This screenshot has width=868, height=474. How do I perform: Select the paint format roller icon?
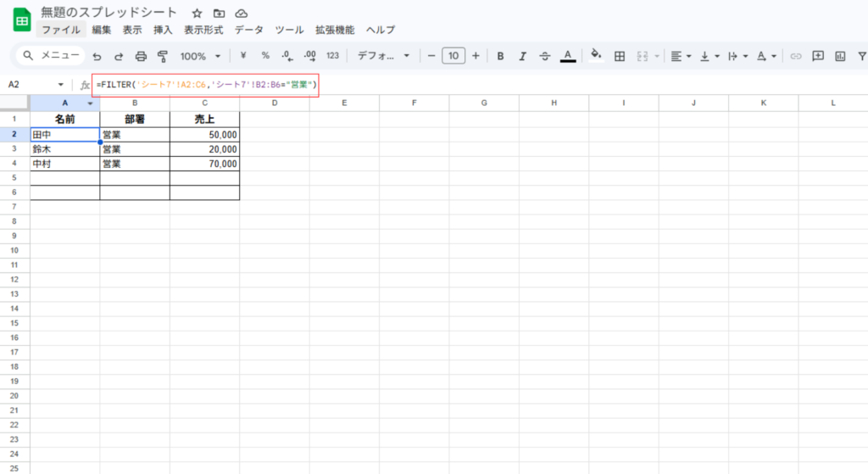pyautogui.click(x=163, y=56)
